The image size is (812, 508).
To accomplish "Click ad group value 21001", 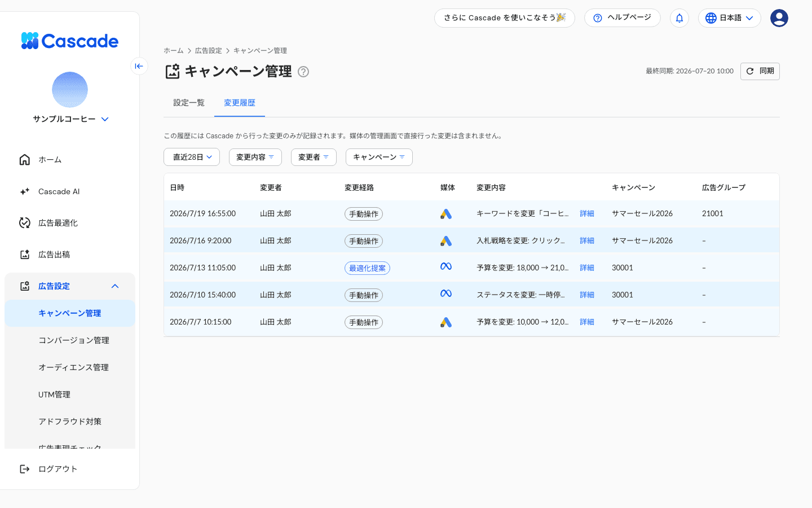I will (x=713, y=214).
